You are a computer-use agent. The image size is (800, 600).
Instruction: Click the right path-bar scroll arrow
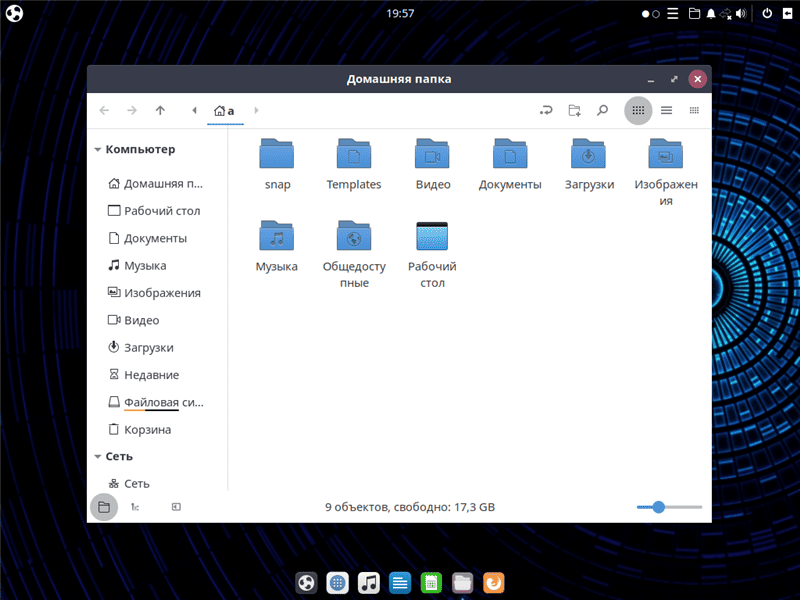[x=256, y=110]
